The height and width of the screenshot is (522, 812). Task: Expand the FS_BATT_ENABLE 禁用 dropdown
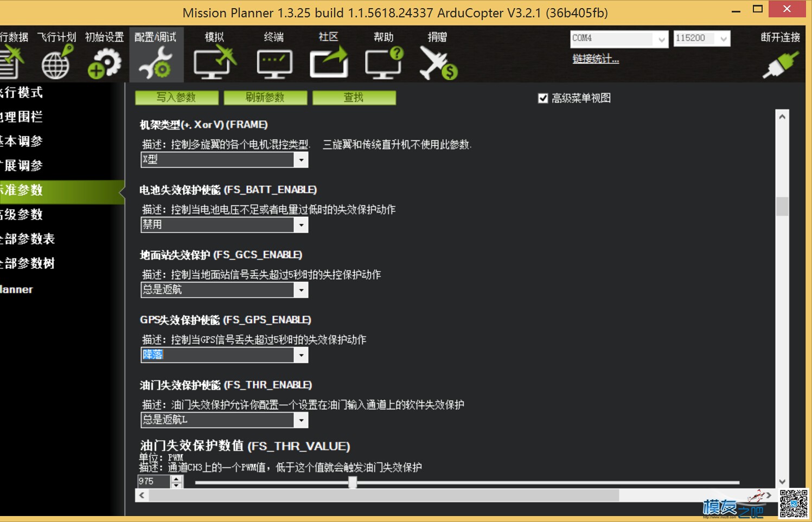tap(301, 224)
